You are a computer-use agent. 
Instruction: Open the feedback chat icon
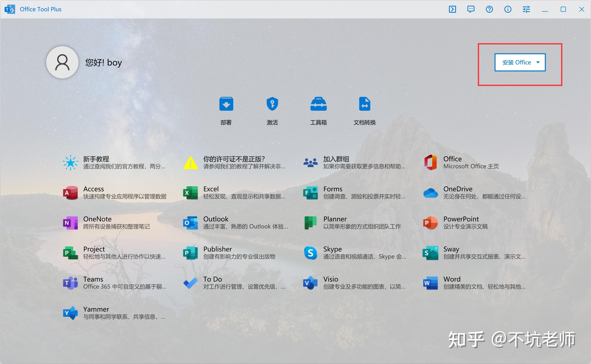tap(471, 9)
